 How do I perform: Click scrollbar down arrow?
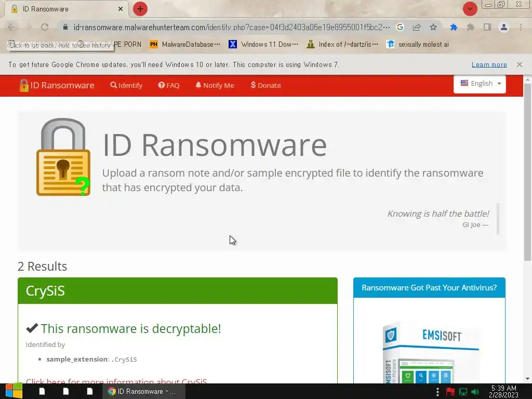click(527, 379)
